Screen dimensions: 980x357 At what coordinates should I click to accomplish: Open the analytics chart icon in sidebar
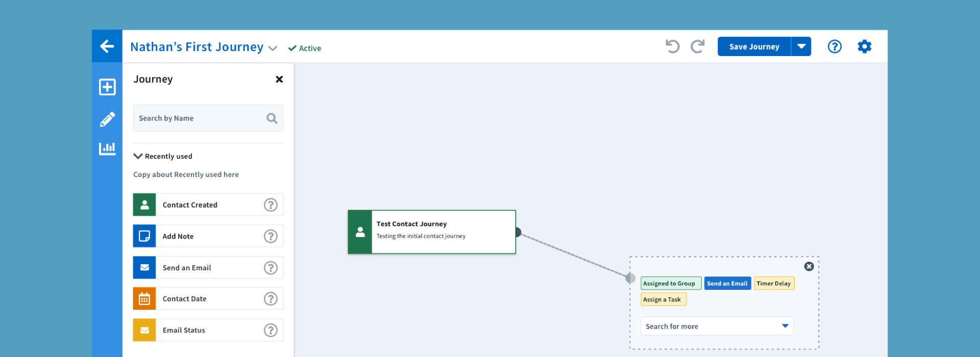[107, 148]
